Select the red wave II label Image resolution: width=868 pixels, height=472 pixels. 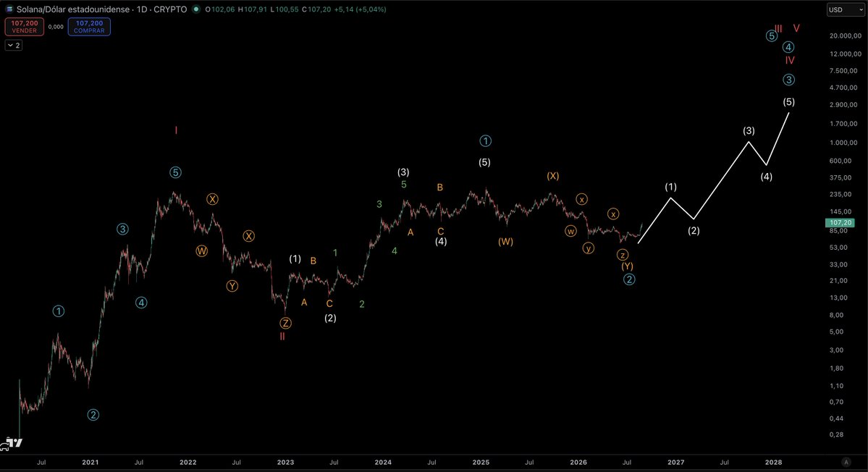(x=282, y=337)
